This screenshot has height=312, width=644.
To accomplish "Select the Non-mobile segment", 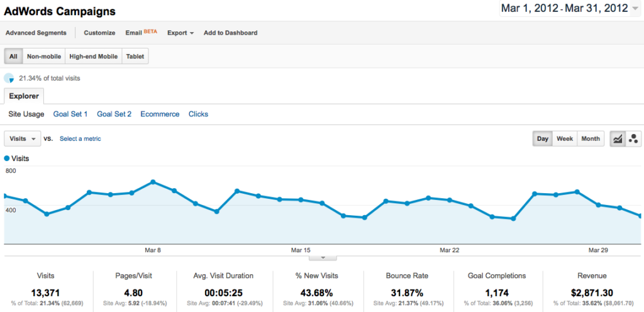I will pos(44,56).
